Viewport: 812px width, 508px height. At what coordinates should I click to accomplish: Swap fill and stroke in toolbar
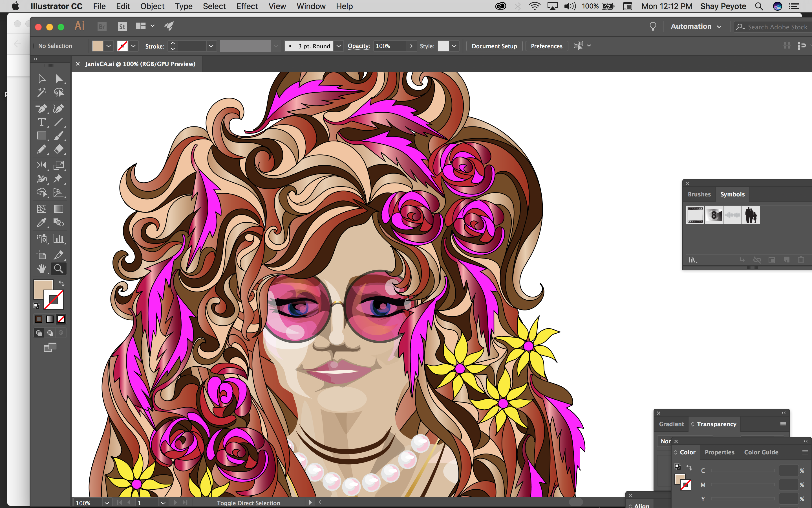pyautogui.click(x=61, y=284)
